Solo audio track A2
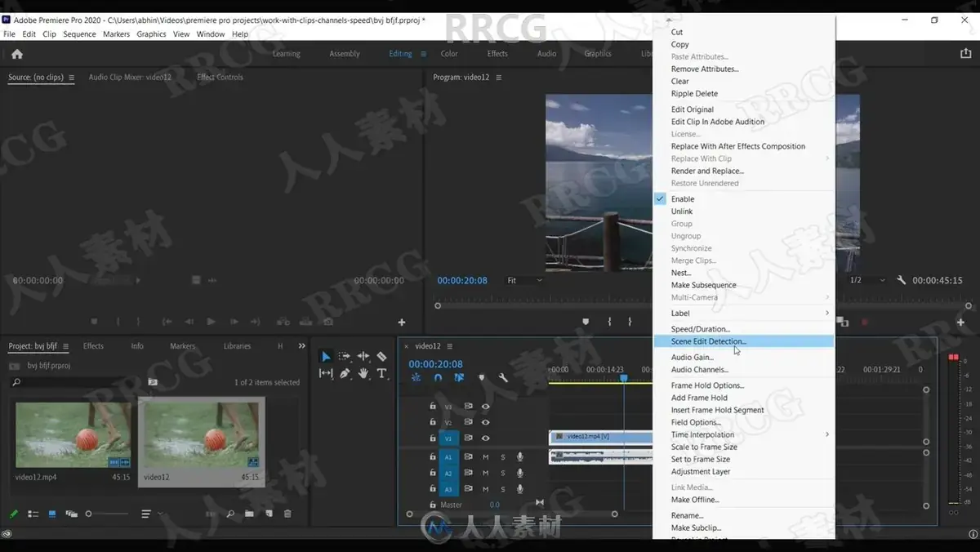 coord(503,473)
